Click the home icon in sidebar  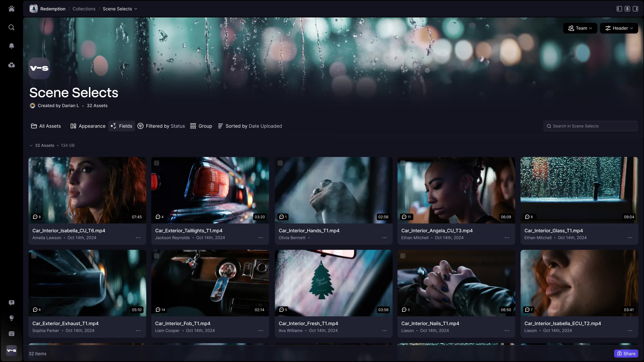pos(12,9)
